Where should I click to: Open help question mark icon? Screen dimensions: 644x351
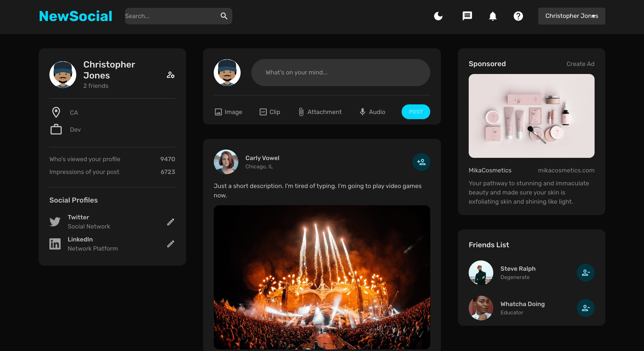(x=518, y=16)
